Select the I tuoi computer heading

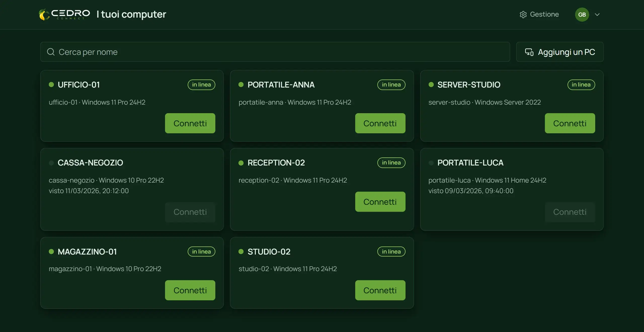[x=131, y=15]
